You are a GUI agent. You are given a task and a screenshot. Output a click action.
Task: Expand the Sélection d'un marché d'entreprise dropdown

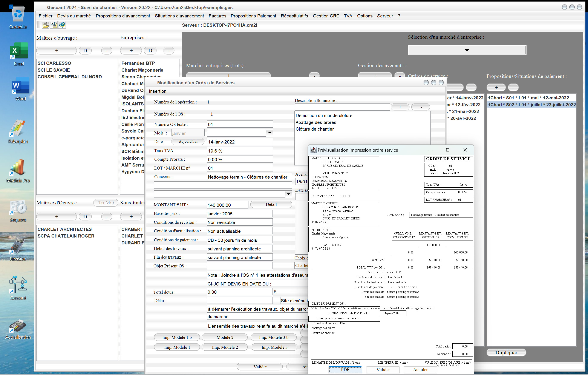click(x=467, y=50)
